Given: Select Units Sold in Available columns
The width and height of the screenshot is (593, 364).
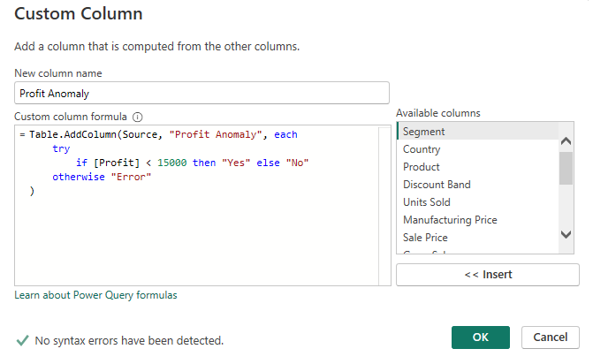Looking at the screenshot, I should click(477, 202).
